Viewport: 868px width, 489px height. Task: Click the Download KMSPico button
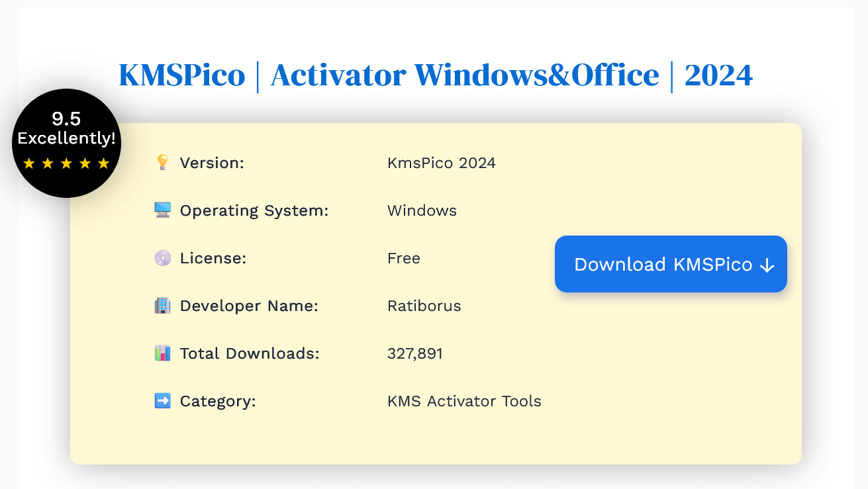coord(670,264)
